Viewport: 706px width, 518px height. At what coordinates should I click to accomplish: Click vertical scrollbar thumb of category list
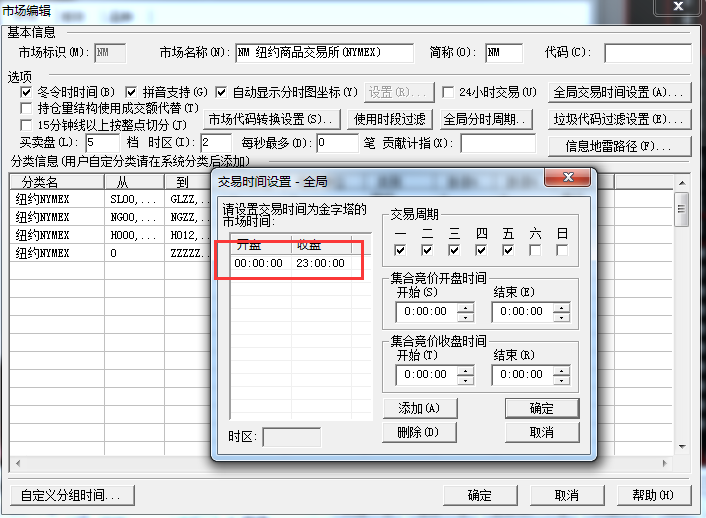(682, 209)
